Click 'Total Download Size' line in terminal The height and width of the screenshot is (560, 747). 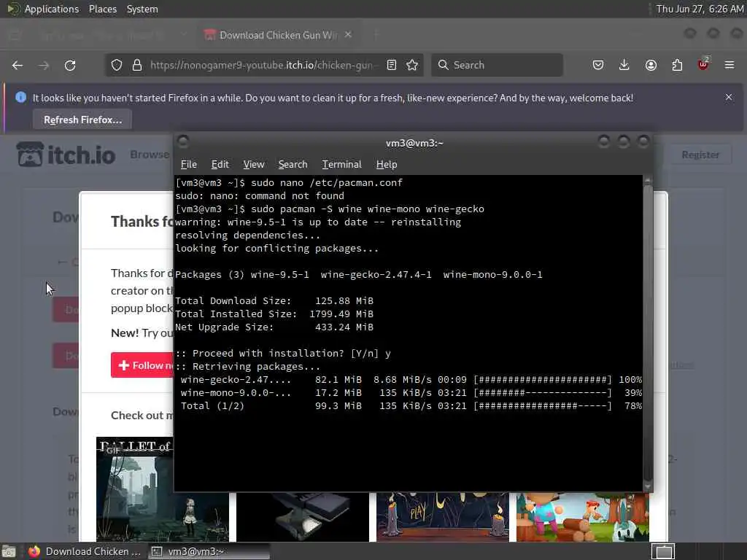pyautogui.click(x=274, y=301)
